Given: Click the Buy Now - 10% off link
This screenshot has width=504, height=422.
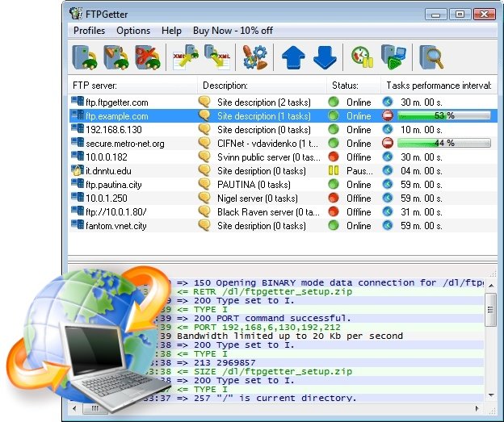Looking at the screenshot, I should [233, 31].
